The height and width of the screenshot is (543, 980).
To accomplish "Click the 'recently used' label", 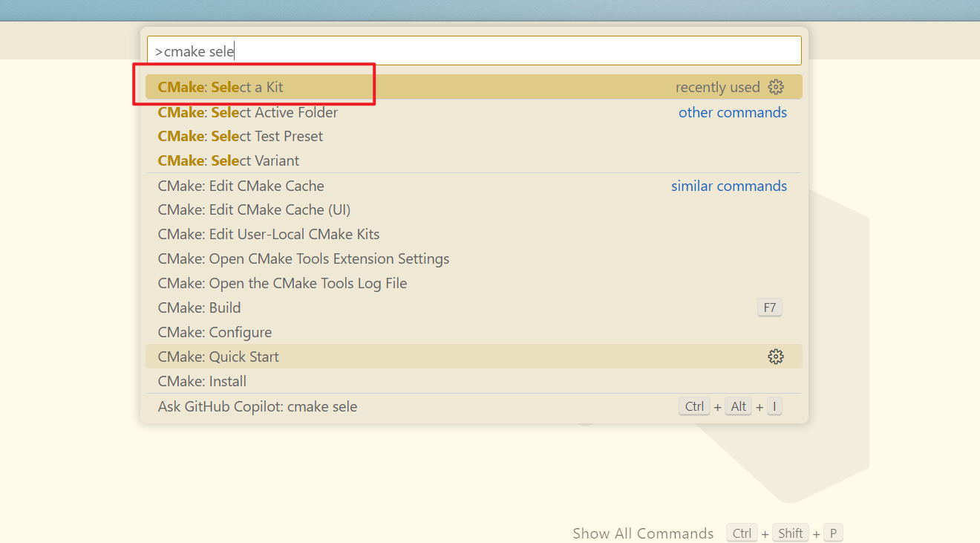I will pos(717,87).
